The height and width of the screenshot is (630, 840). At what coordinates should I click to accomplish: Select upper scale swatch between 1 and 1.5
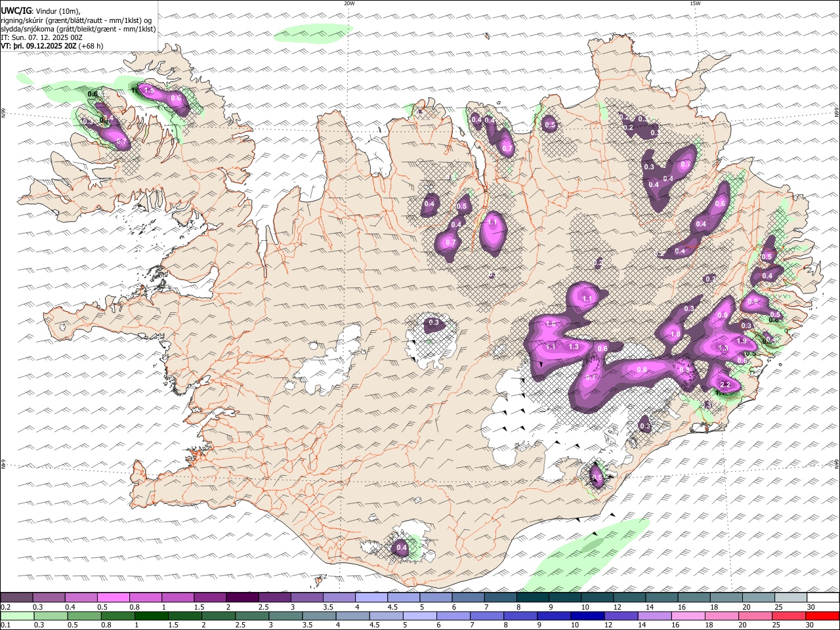click(x=178, y=598)
